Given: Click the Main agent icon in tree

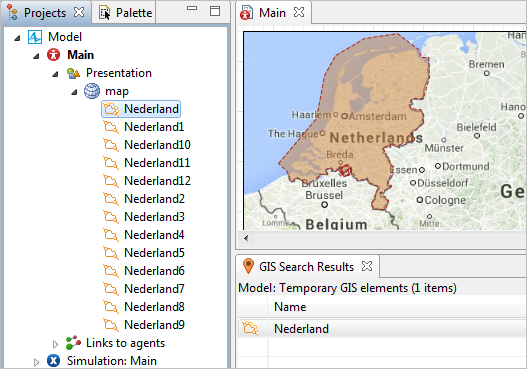Looking at the screenshot, I should click(53, 55).
